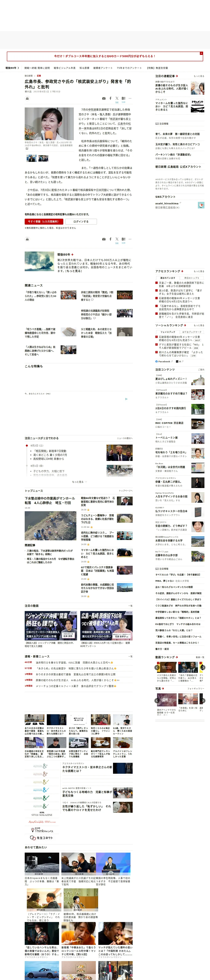Open 戦争ビジュアル年表 nav item
Screen dimensions: 210x980
click(x=64, y=68)
